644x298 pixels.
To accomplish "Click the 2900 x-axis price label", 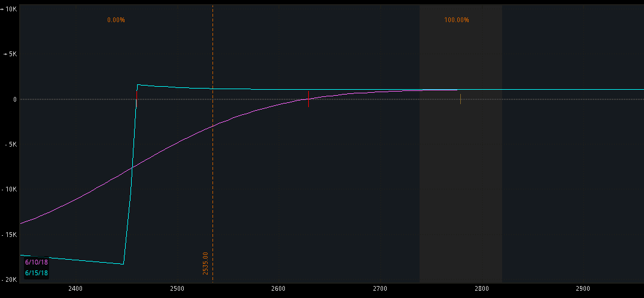I will (583, 288).
